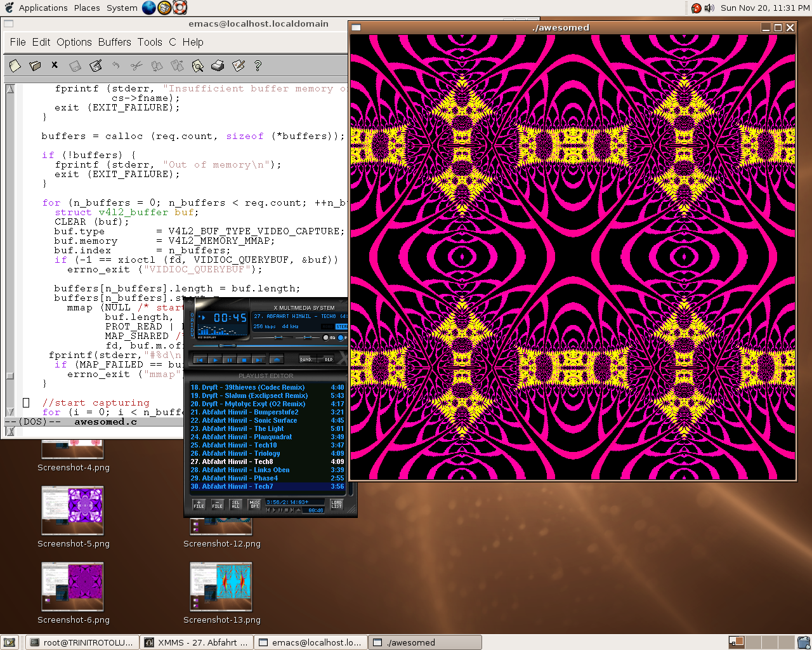
Task: Click the XMMS next track button
Action: [258, 360]
